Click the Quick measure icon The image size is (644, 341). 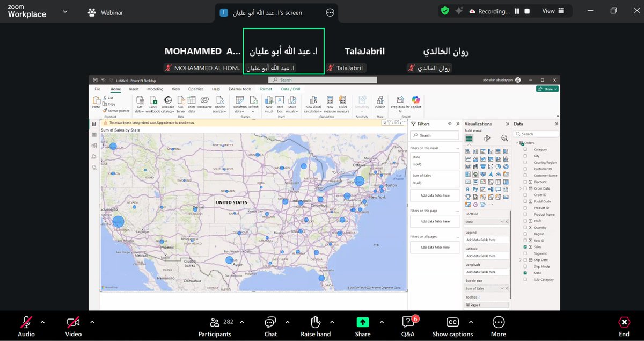pos(343,100)
